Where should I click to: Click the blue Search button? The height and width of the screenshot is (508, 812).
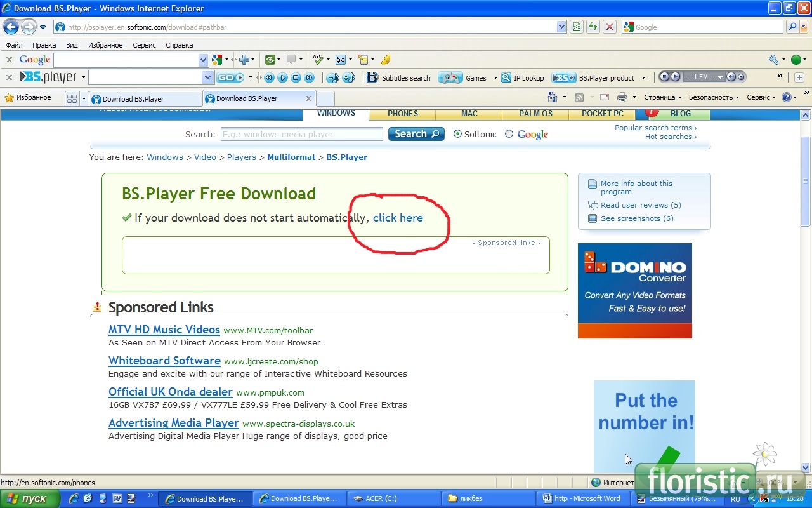(x=416, y=134)
